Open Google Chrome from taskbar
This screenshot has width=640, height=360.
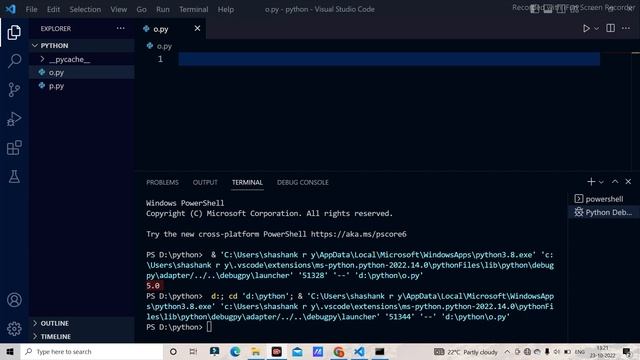[339, 352]
